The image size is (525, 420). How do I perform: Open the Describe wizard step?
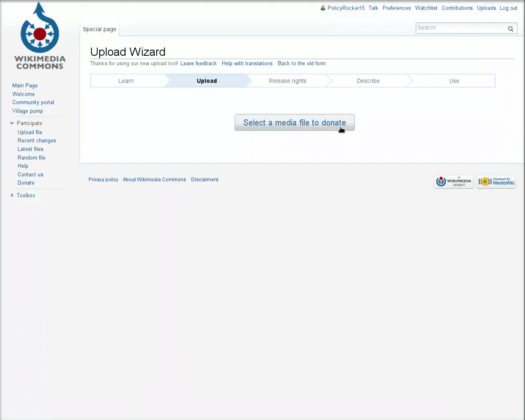(x=368, y=81)
